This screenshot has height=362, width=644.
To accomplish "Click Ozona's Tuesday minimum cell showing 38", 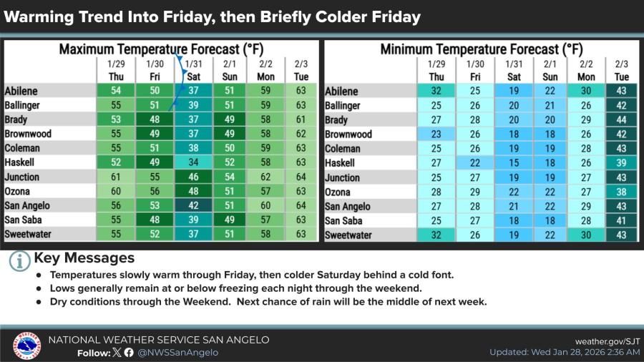I will pos(622,191).
